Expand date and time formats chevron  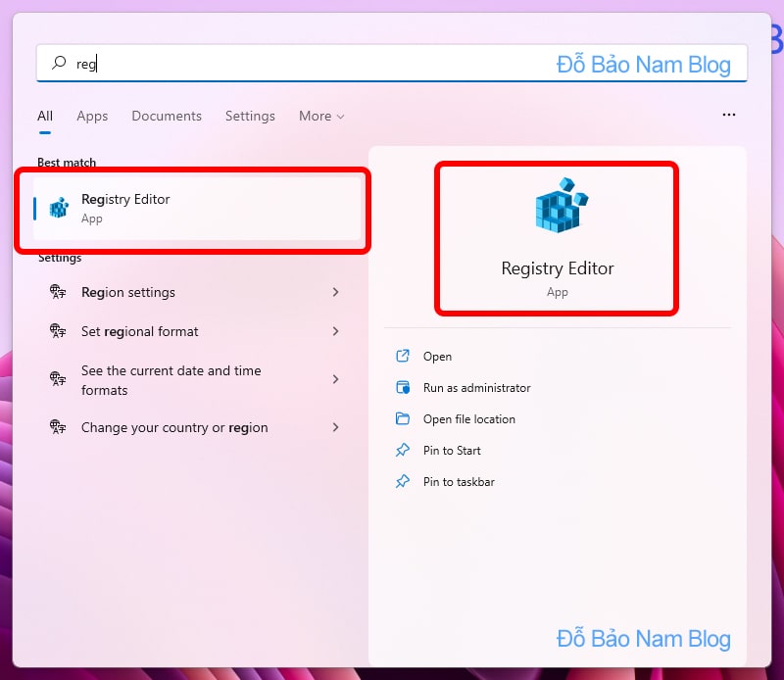coord(335,379)
